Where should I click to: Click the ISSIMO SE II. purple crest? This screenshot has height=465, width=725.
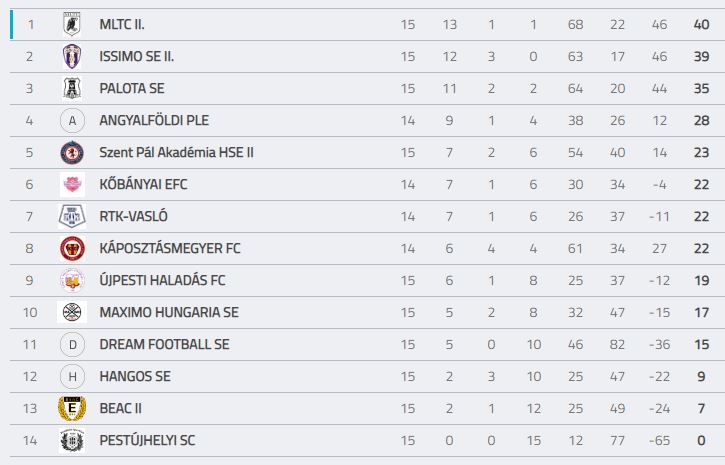click(x=72, y=56)
